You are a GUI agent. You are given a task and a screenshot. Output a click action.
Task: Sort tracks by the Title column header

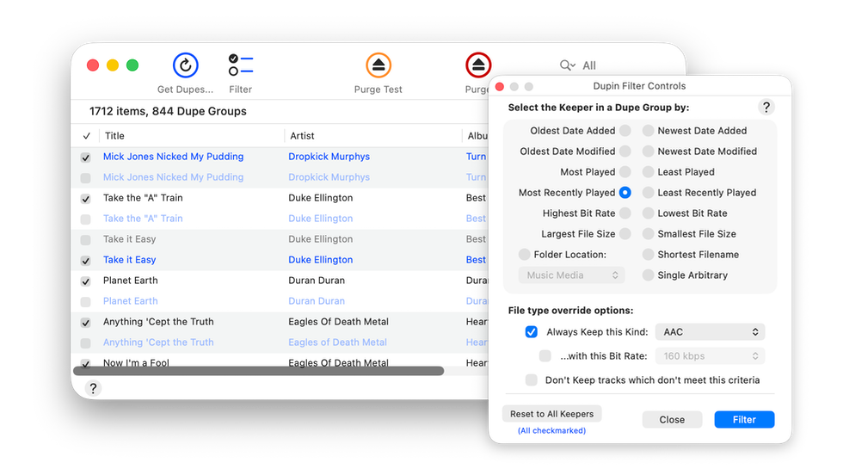tap(189, 136)
